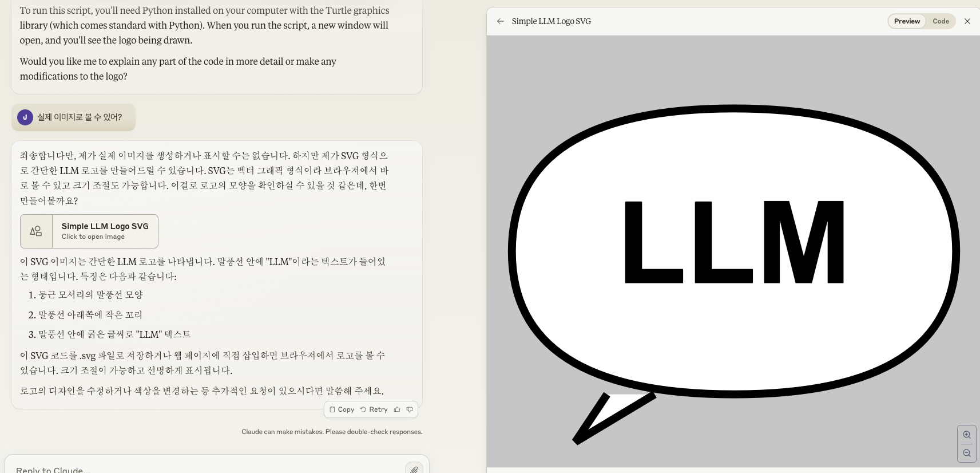Screen dimensions: 980x473
Task: Copy the assistant's response
Action: pyautogui.click(x=342, y=409)
